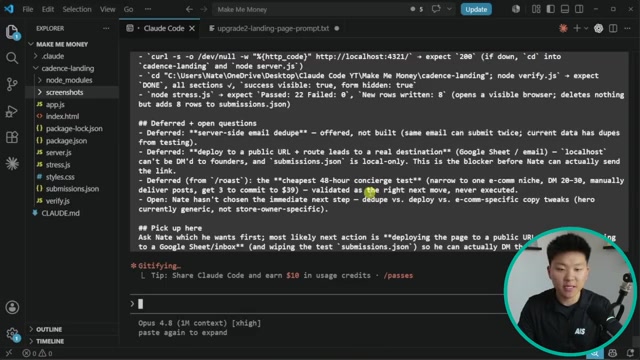Expand the screenshots folder

click(40, 92)
